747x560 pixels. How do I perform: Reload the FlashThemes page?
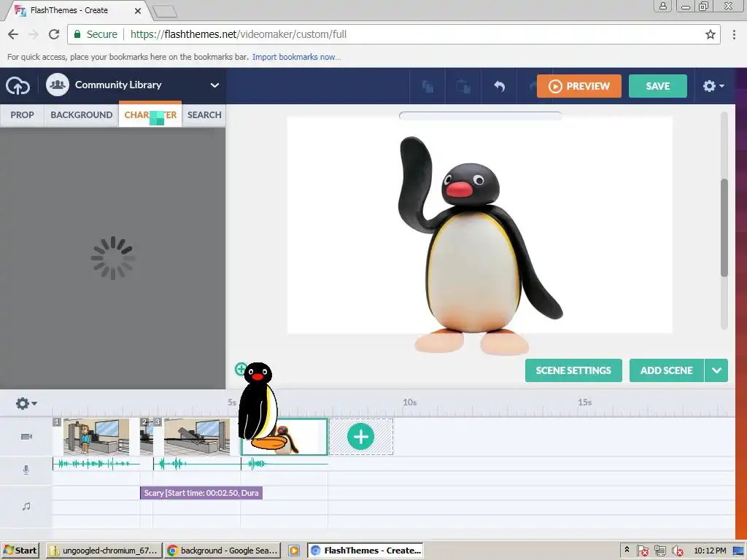coord(54,34)
